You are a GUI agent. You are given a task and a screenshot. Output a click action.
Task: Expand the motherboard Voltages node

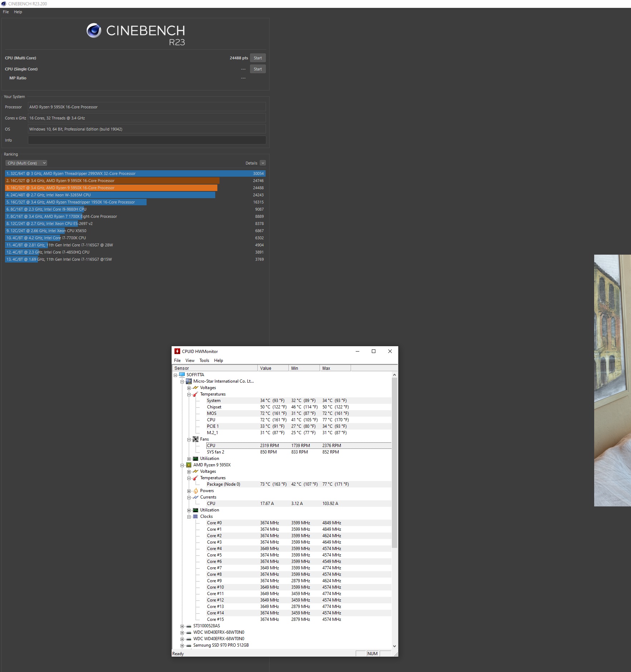(189, 388)
